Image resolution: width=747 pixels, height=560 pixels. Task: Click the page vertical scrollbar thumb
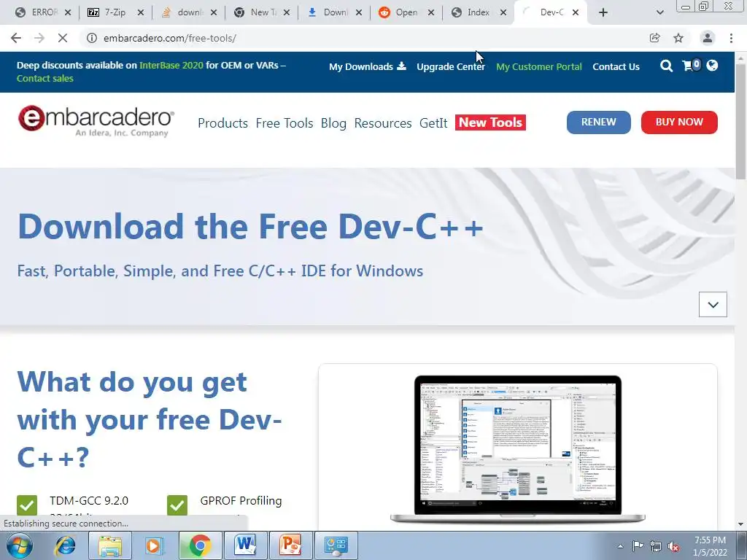click(741, 122)
